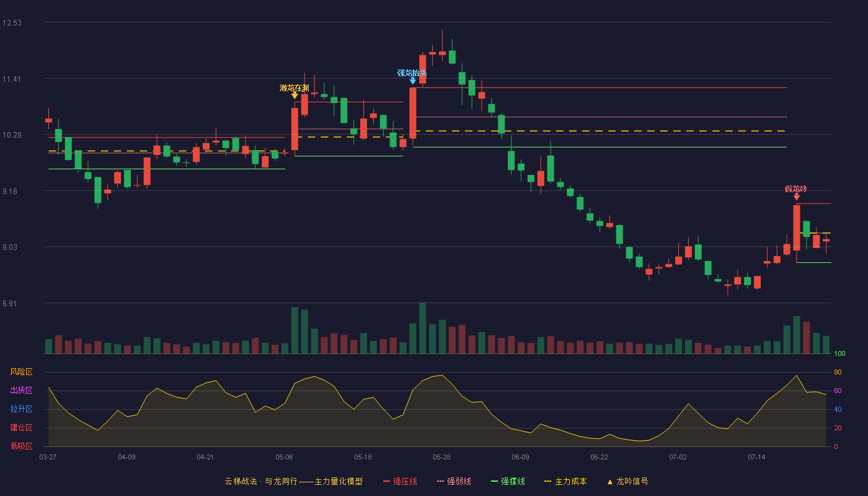Click the 低吸区 zone label
The width and height of the screenshot is (868, 496).
point(22,446)
